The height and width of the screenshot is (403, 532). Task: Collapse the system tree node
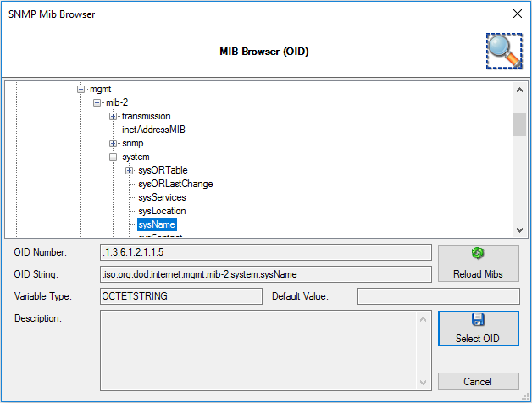coord(114,157)
